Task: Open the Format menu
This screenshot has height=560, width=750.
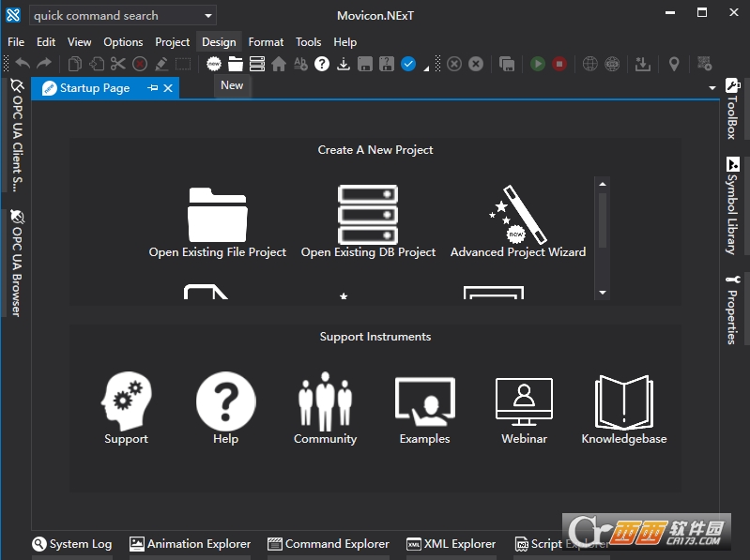Action: pos(266,42)
